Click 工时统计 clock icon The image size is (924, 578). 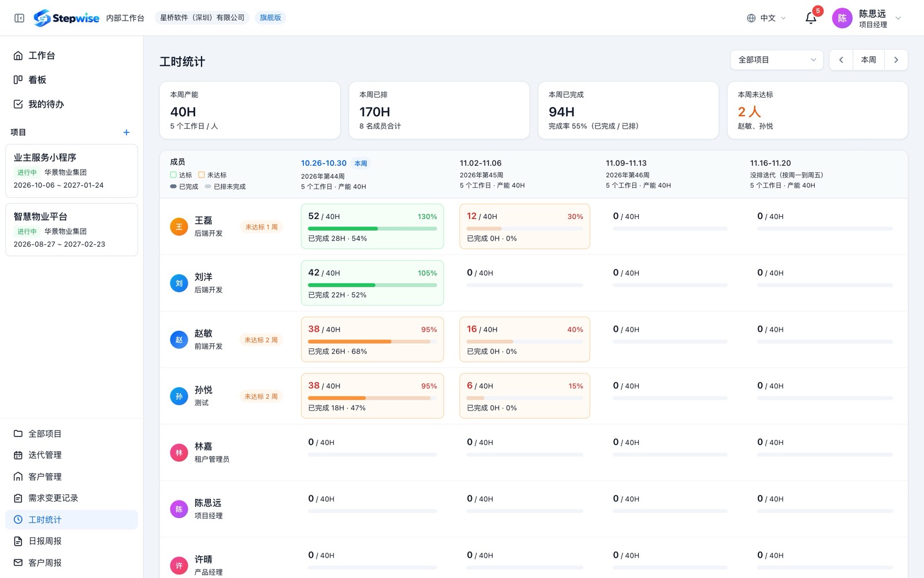[x=18, y=520]
